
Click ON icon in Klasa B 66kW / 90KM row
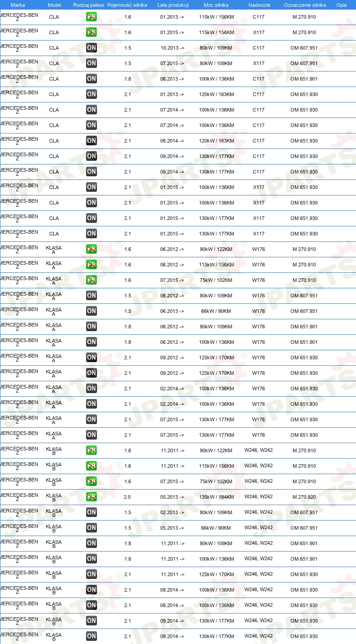coord(92,528)
